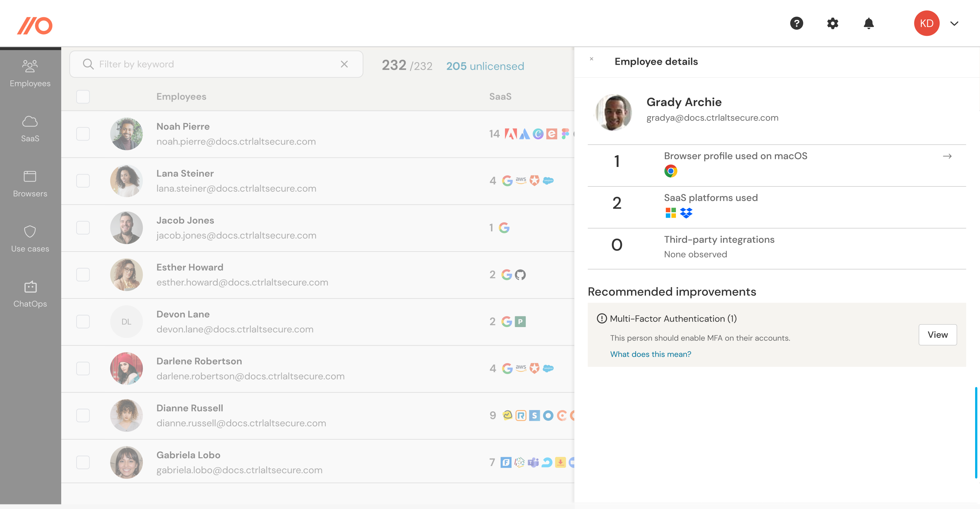Clear the keyword filter with X icon
This screenshot has width=980, height=509.
[x=344, y=64]
